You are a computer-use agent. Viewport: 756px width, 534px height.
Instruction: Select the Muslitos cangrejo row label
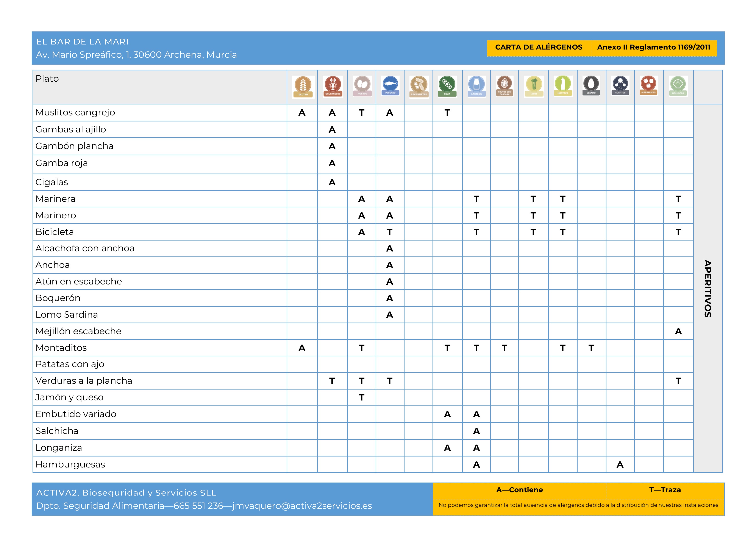(75, 113)
